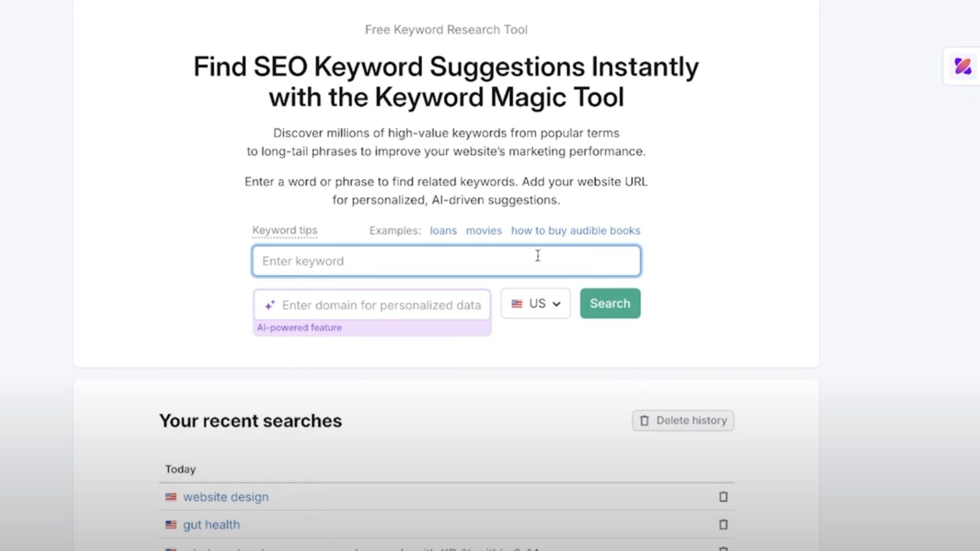The height and width of the screenshot is (551, 980).
Task: Choose 'how to buy audible books' example
Action: 575,231
